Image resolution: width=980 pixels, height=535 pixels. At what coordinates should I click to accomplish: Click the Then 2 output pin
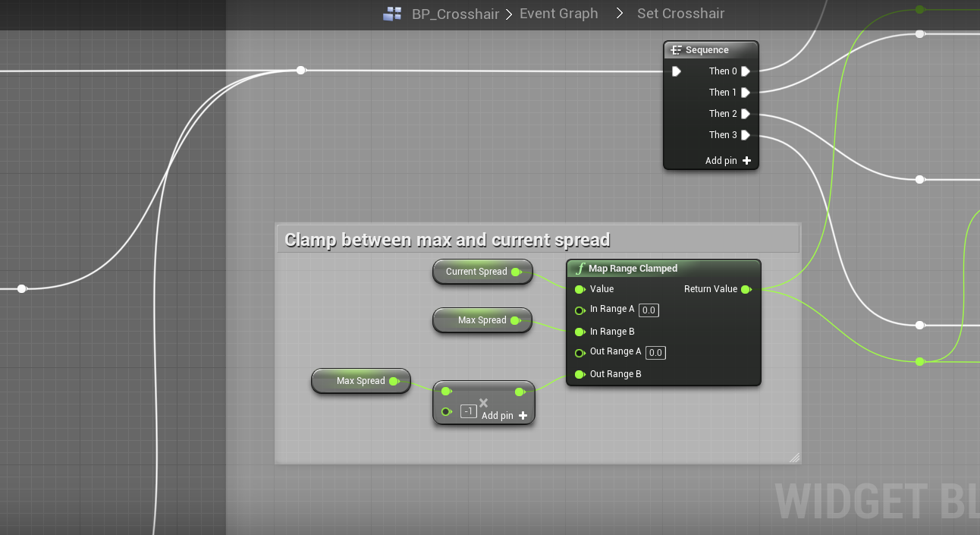tap(746, 114)
